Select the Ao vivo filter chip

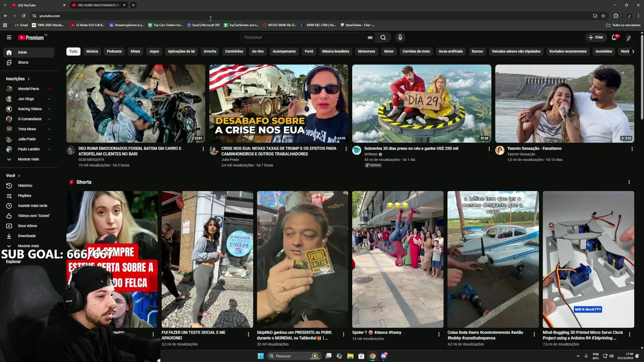[x=258, y=51]
